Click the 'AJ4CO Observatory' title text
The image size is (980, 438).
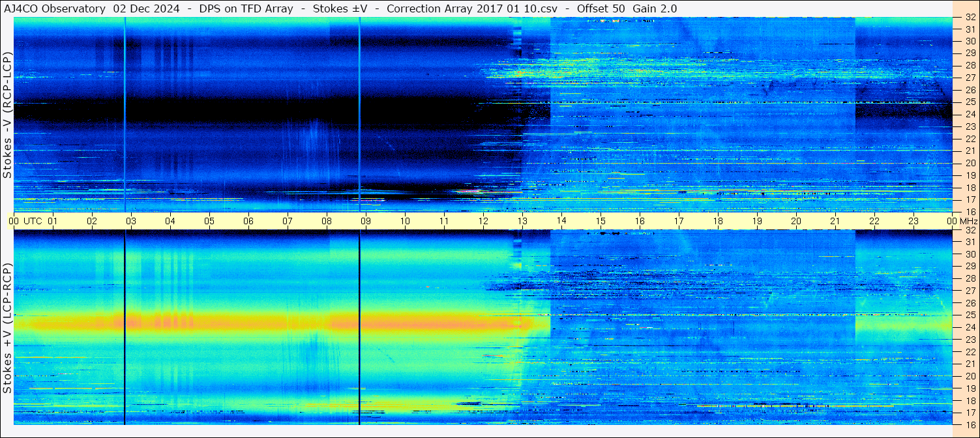[54, 8]
